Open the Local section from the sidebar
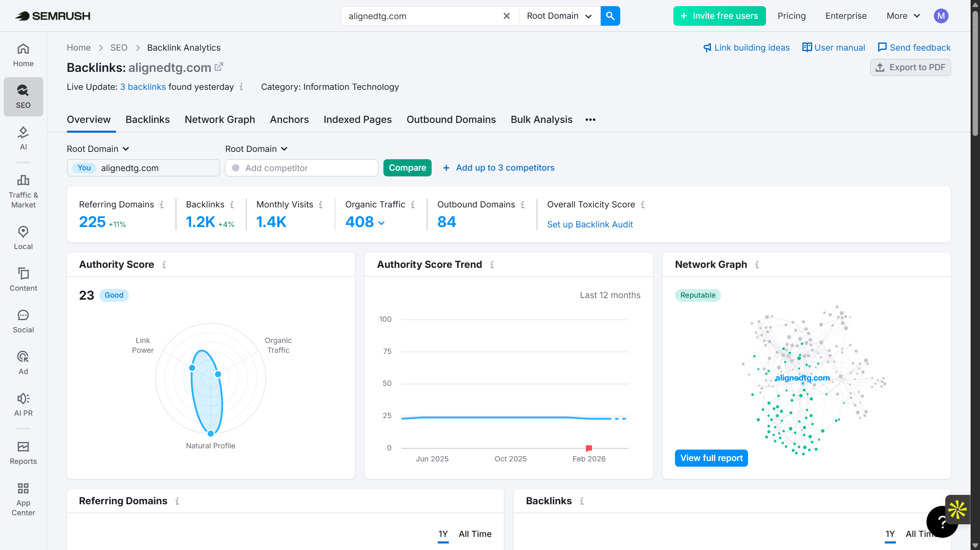The width and height of the screenshot is (980, 550). pos(23,237)
